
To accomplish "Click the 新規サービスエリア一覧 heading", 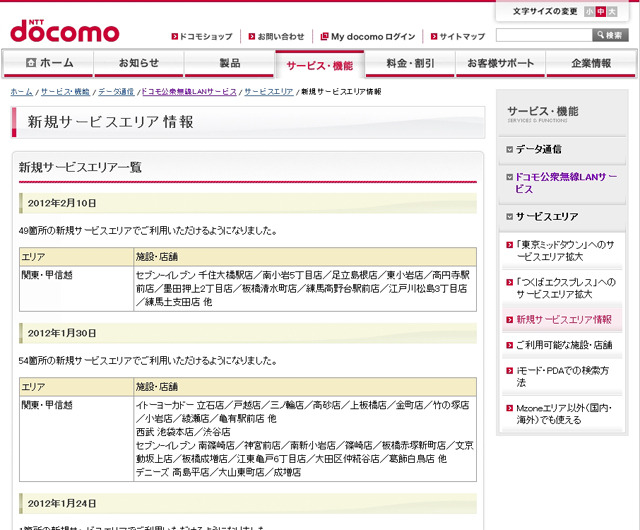I will tap(80, 167).
